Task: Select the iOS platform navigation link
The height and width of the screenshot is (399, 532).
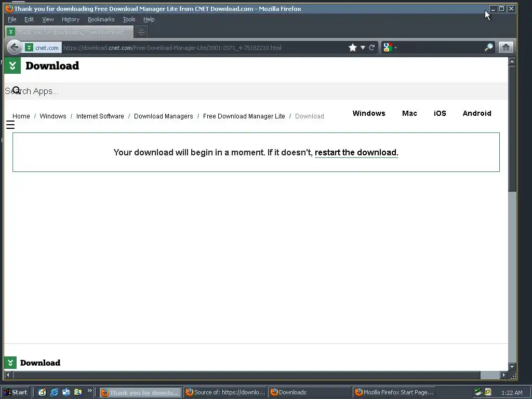Action: 440,113
